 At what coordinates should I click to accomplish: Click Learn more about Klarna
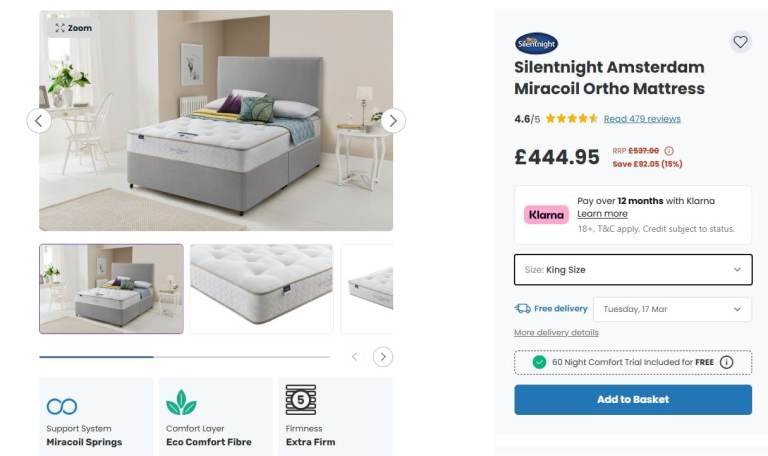click(602, 214)
